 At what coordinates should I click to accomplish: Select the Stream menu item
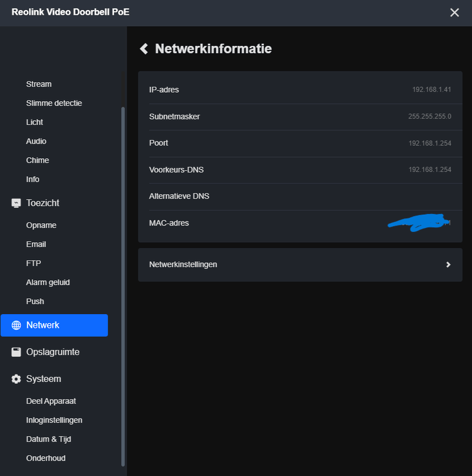pyautogui.click(x=39, y=84)
